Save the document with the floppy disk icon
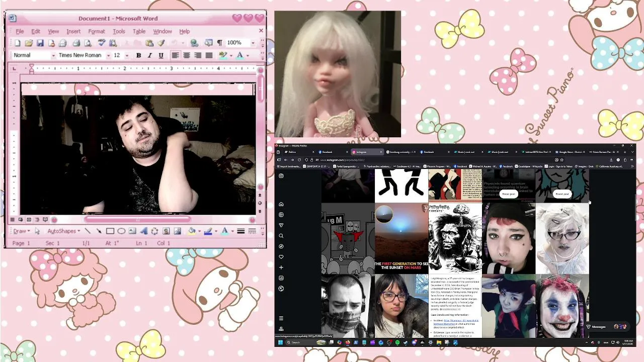Image resolution: width=644 pixels, height=362 pixels. [40, 43]
